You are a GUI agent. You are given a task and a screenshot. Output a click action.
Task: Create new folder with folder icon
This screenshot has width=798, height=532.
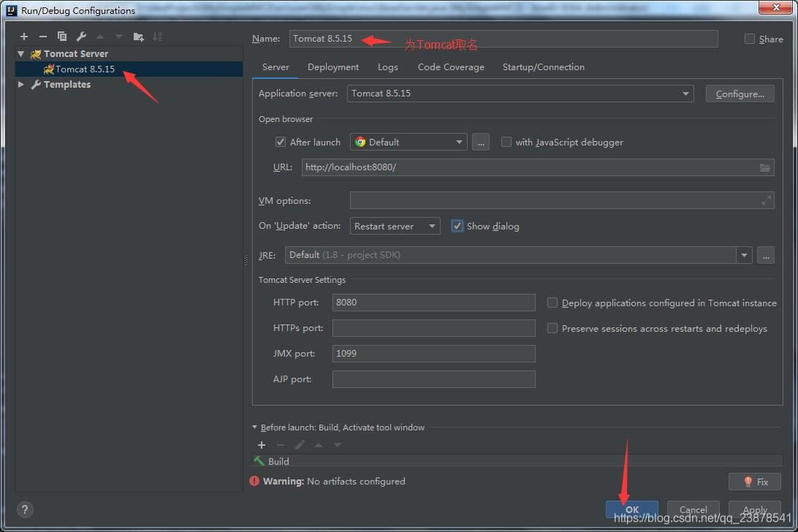click(138, 37)
